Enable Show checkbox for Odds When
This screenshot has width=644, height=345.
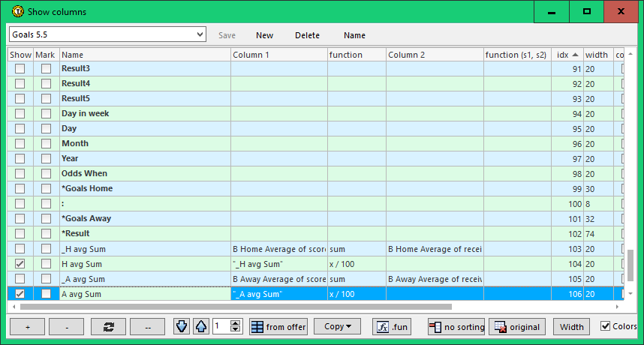pyautogui.click(x=20, y=174)
